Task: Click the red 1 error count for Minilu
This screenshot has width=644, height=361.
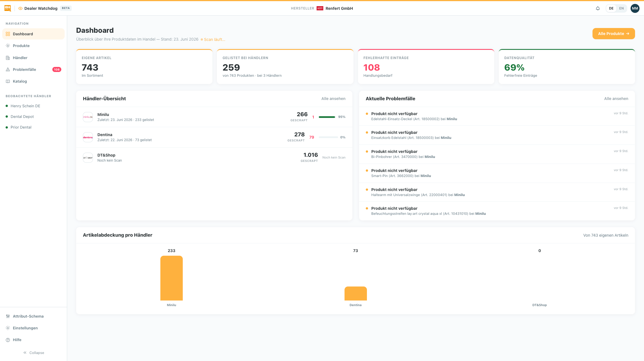Action: 313,117
